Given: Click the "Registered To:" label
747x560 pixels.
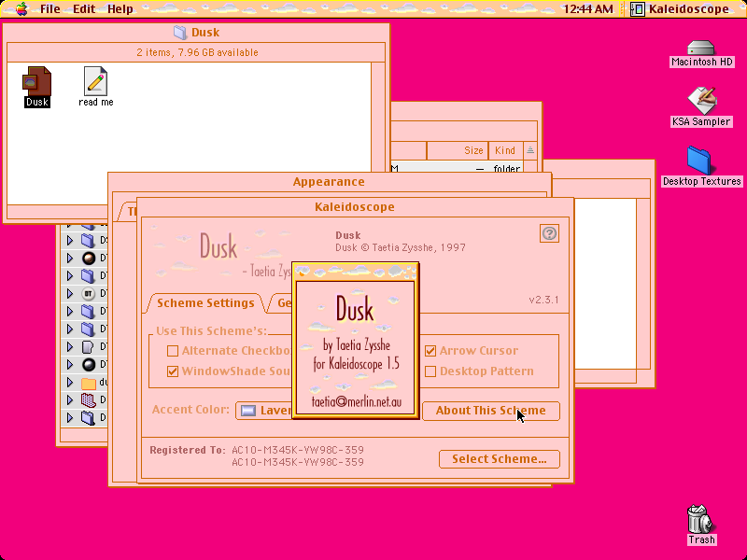Looking at the screenshot, I should pyautogui.click(x=188, y=450).
